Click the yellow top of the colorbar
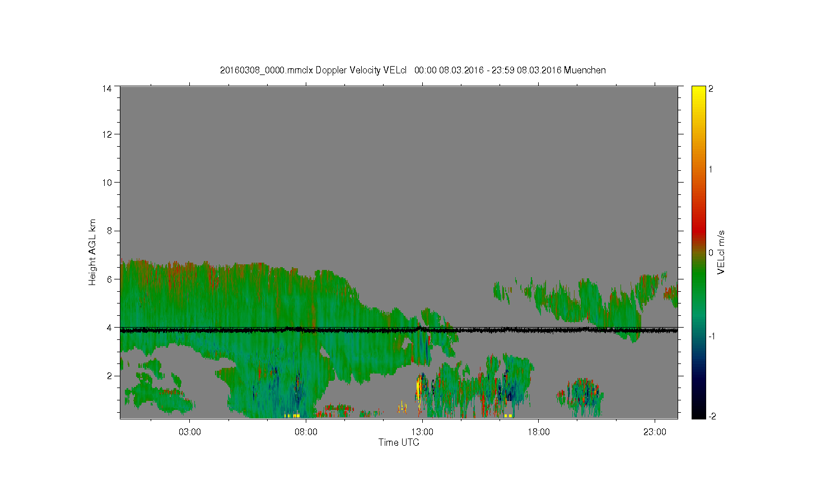Viewport: 840px width, 504px height. pyautogui.click(x=698, y=91)
